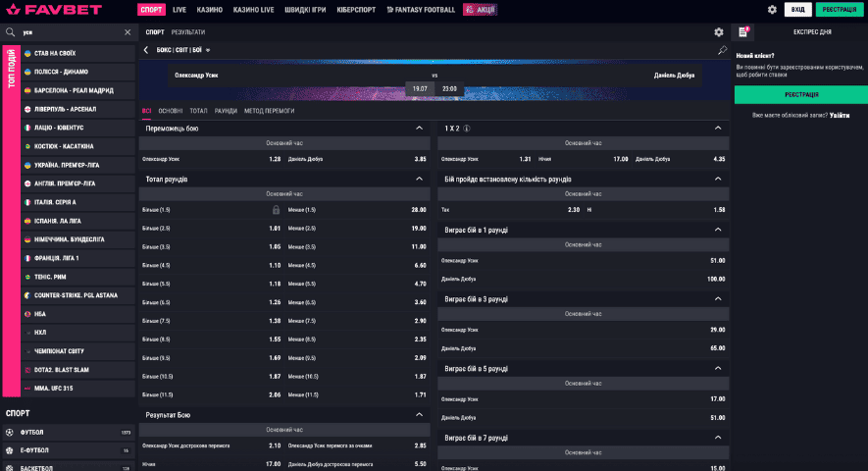Viewport: 868px width, 471px height.
Task: Open Став на своїх top event
Action: [x=78, y=53]
